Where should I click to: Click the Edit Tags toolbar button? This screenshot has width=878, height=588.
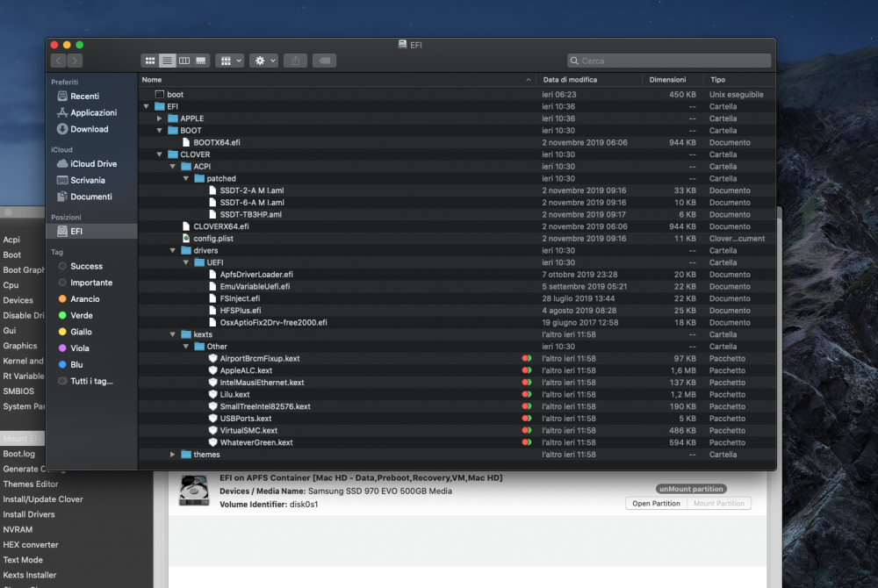[x=324, y=61]
